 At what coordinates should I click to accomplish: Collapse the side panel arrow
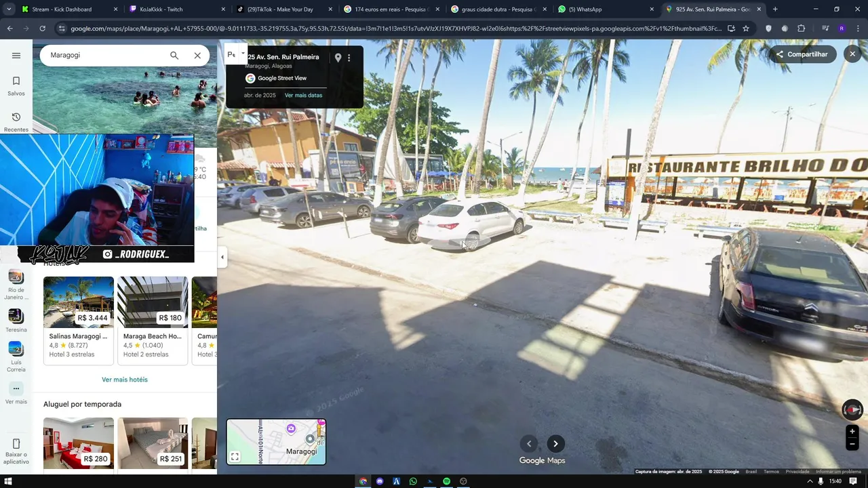(x=222, y=257)
